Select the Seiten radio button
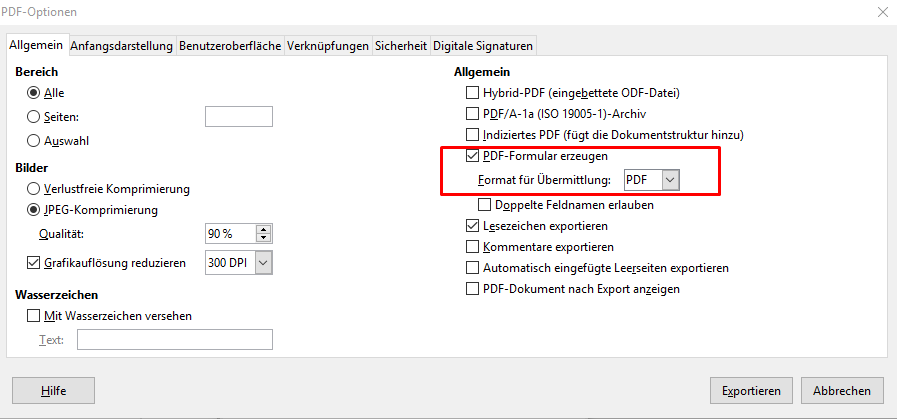The width and height of the screenshot is (897, 419). click(34, 117)
